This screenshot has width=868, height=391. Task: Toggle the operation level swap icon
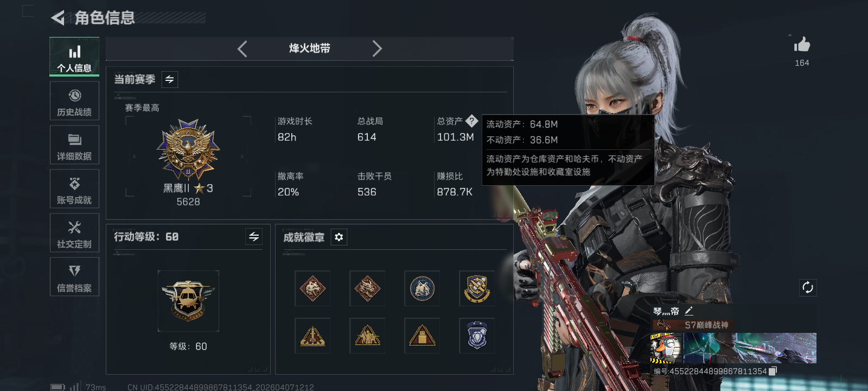point(254,236)
